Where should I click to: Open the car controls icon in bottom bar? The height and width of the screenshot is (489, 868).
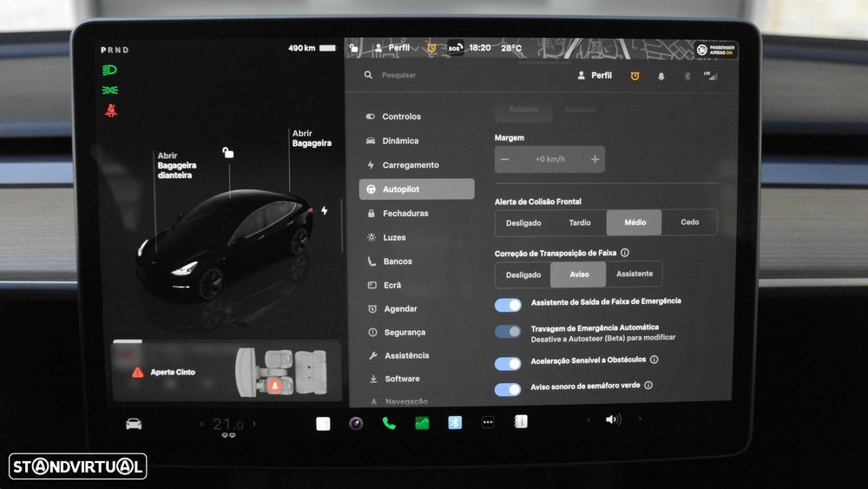pos(134,424)
